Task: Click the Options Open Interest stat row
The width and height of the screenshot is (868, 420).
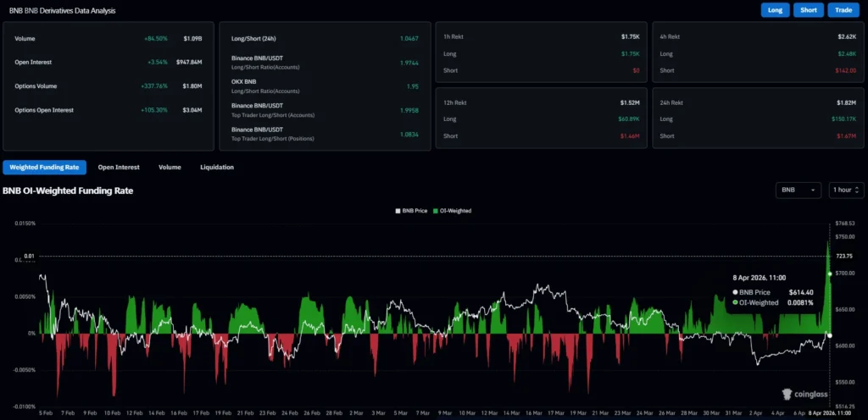Action: pyautogui.click(x=107, y=110)
